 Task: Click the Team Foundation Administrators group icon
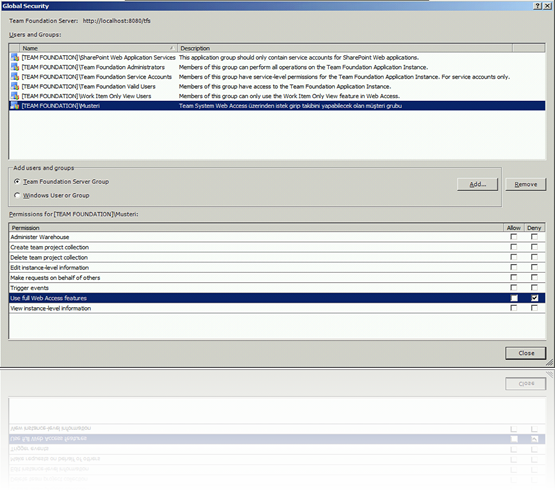tap(15, 67)
